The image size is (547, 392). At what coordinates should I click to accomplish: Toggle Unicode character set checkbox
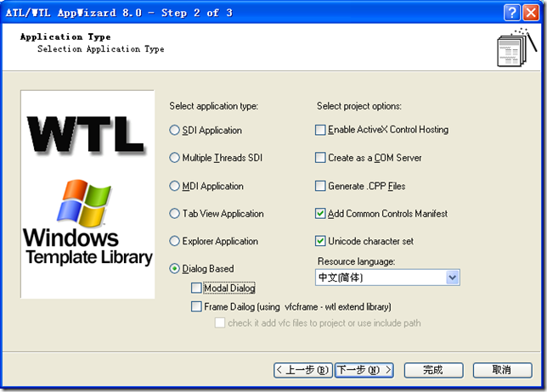[320, 241]
